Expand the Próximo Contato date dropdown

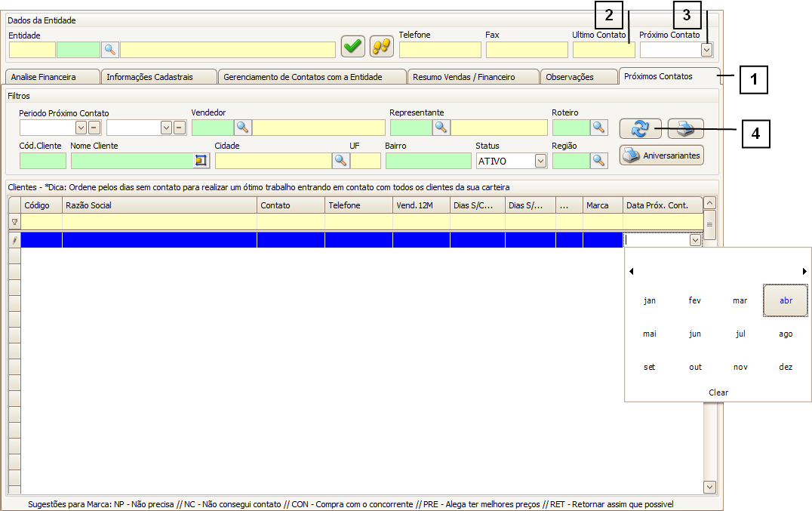click(x=706, y=50)
